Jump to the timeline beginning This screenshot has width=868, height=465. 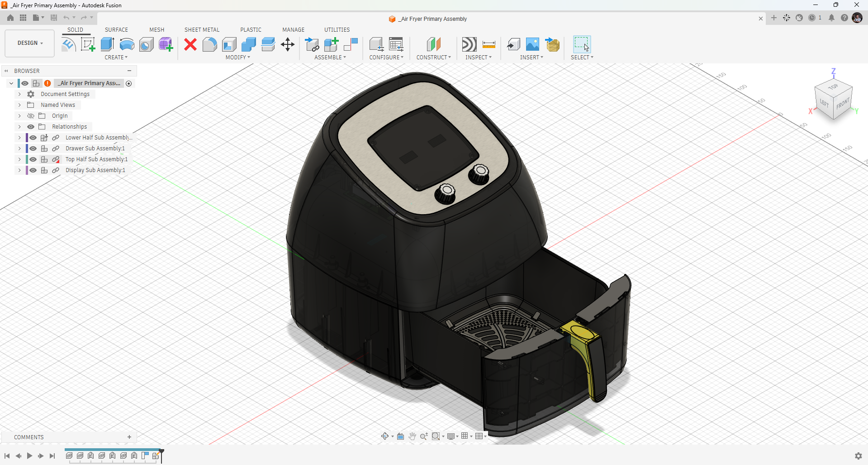7,456
